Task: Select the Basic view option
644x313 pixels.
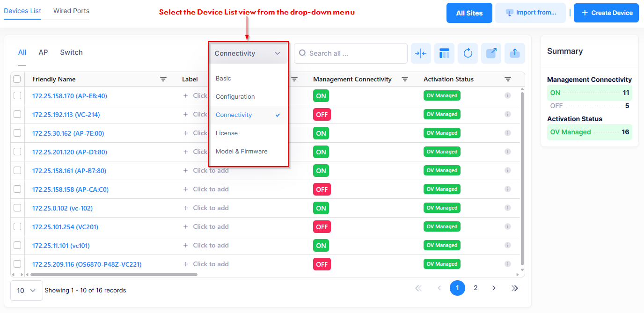Action: coord(223,78)
